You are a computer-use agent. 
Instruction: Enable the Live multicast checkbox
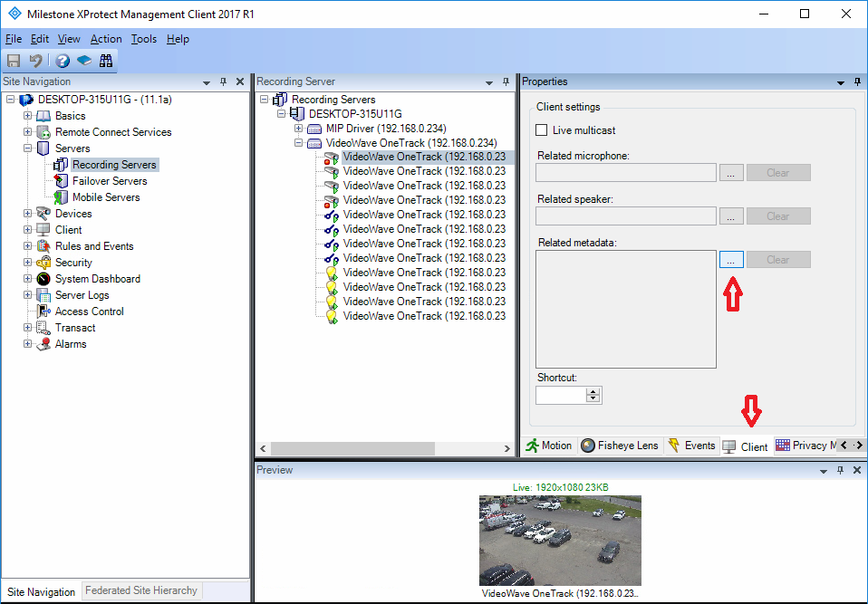[x=542, y=130]
